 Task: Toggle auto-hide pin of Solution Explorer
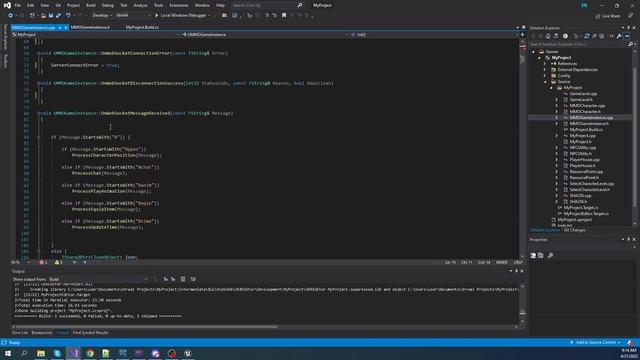pos(629,28)
